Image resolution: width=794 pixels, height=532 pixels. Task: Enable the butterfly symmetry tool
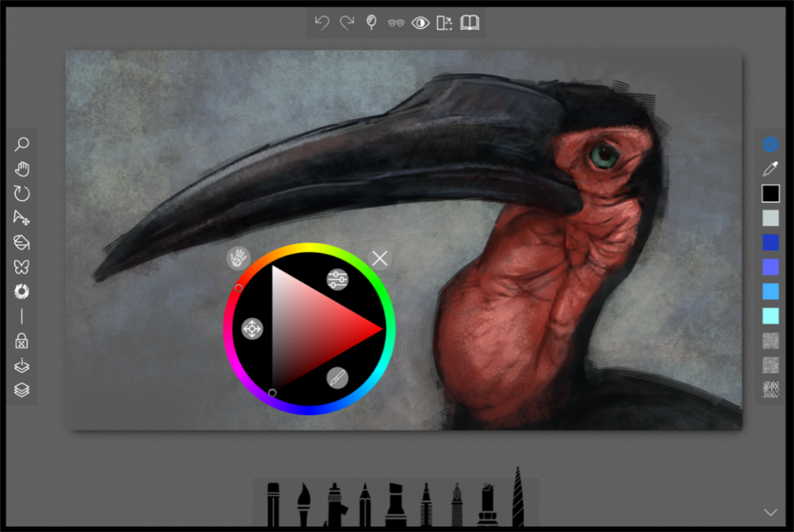(x=21, y=267)
